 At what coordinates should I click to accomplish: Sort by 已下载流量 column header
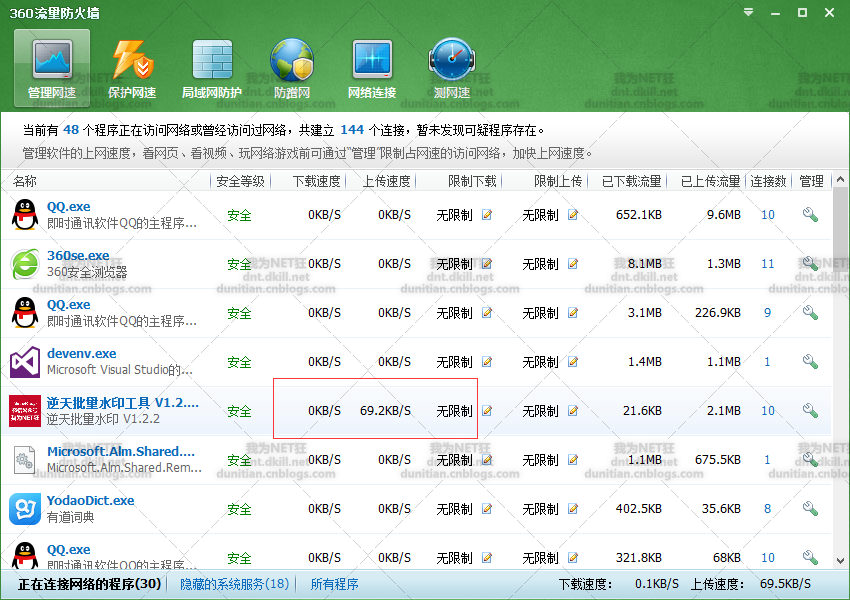(632, 181)
